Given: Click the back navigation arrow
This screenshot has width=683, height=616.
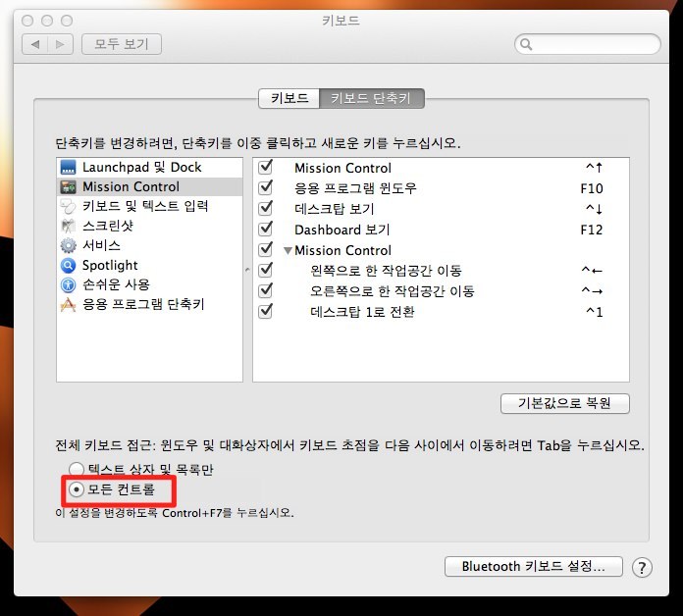Looking at the screenshot, I should [x=35, y=44].
